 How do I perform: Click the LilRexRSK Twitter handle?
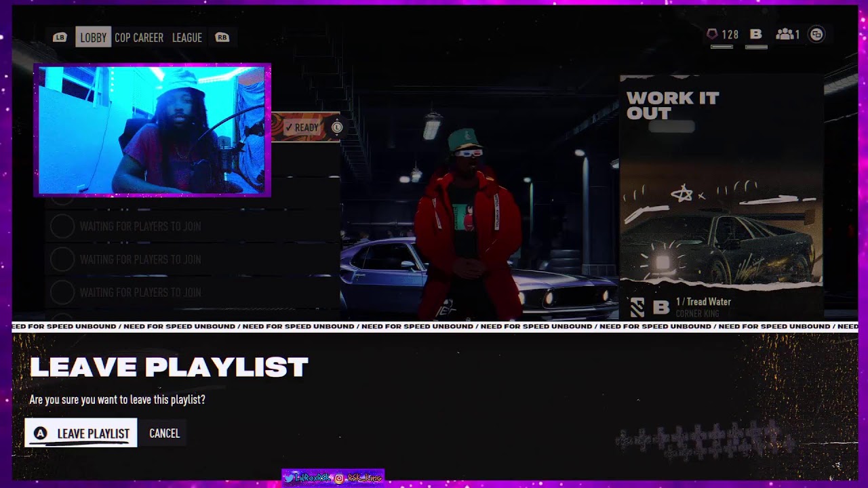point(313,478)
